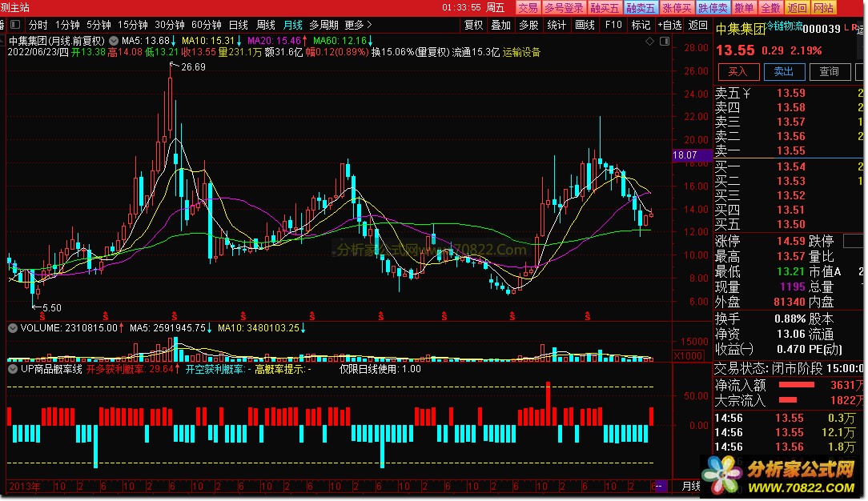
Task: Switch to 日线 chart
Action: click(239, 25)
